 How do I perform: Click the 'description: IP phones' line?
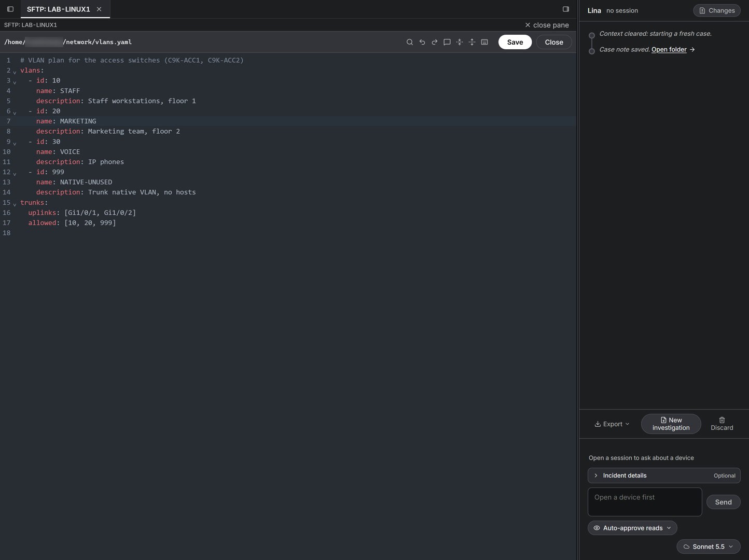tap(80, 162)
